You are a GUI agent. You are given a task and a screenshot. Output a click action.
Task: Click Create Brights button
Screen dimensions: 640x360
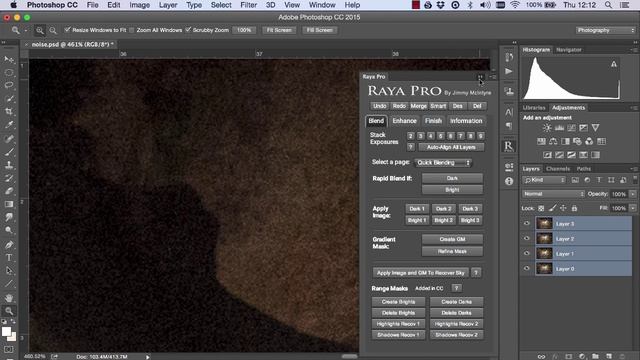[398, 302]
